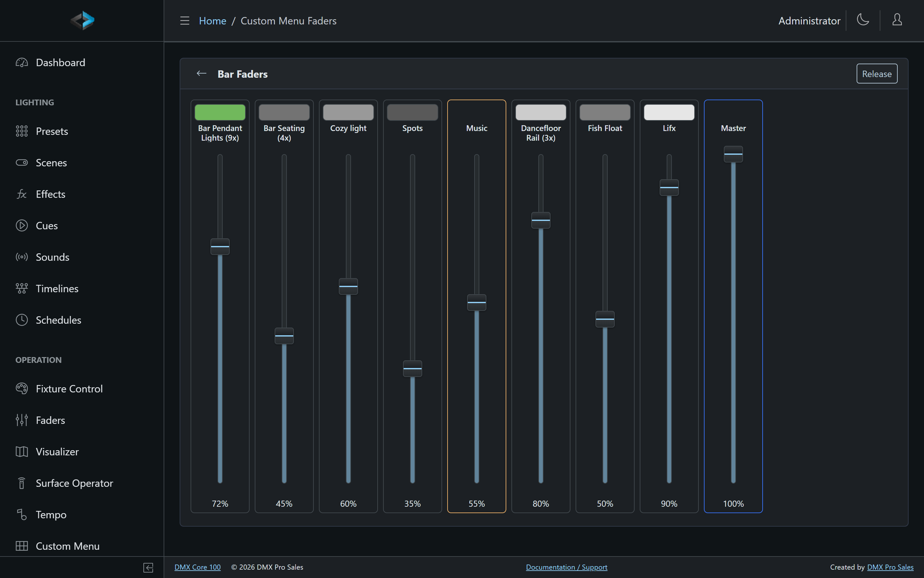Open the user profile icon
The image size is (924, 578).
[897, 20]
